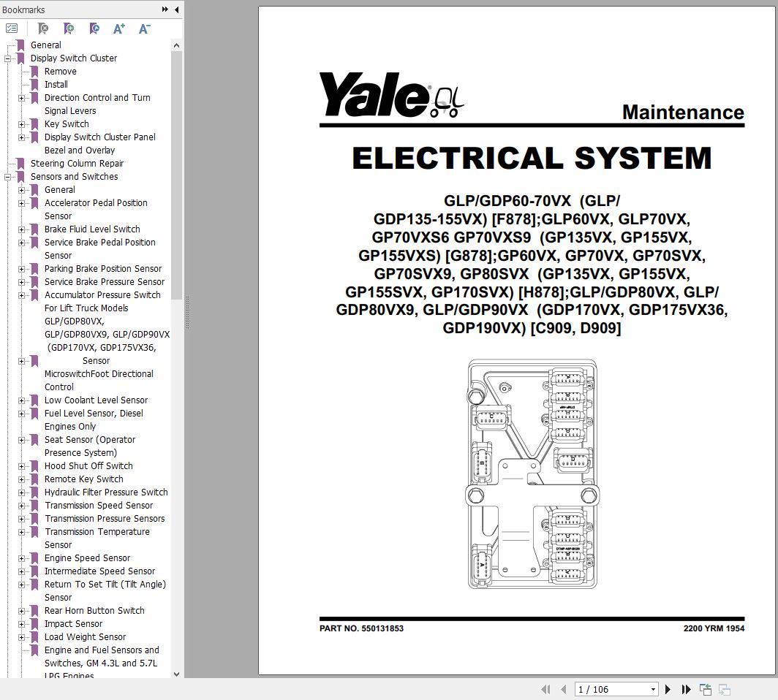Increase bookmark text size with A+
The image size is (778, 700).
pos(119,28)
